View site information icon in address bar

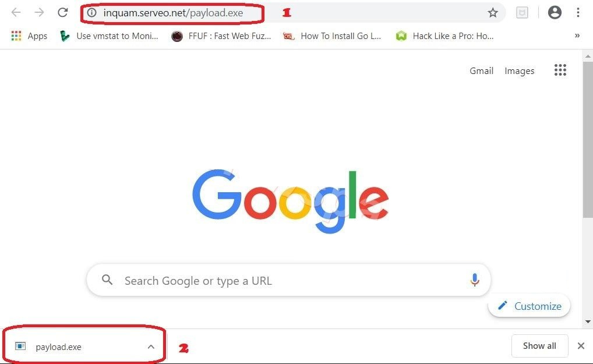[92, 13]
